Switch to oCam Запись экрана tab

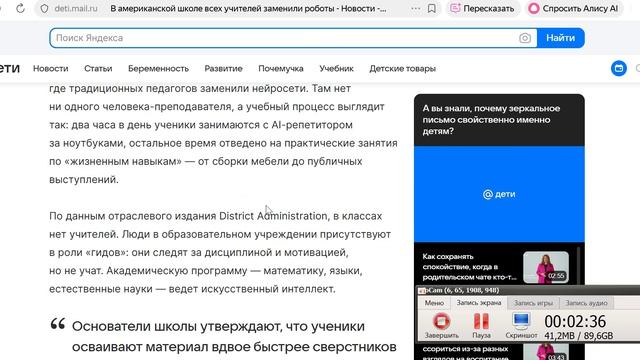click(479, 303)
